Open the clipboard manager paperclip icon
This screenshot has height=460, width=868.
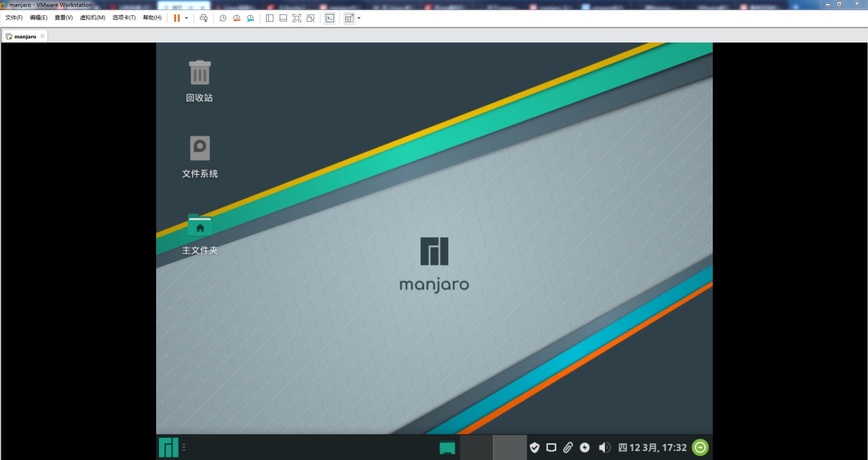(x=568, y=447)
